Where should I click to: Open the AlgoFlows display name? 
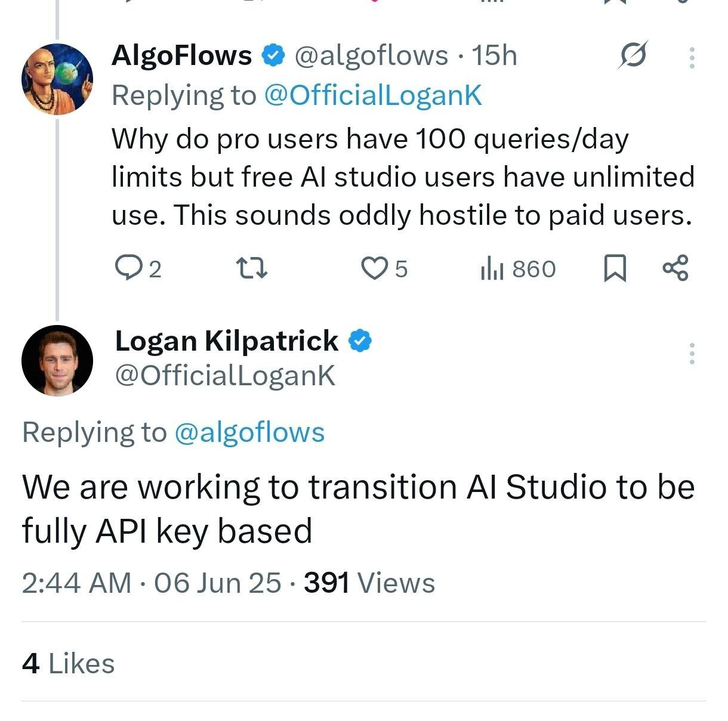click(x=181, y=55)
